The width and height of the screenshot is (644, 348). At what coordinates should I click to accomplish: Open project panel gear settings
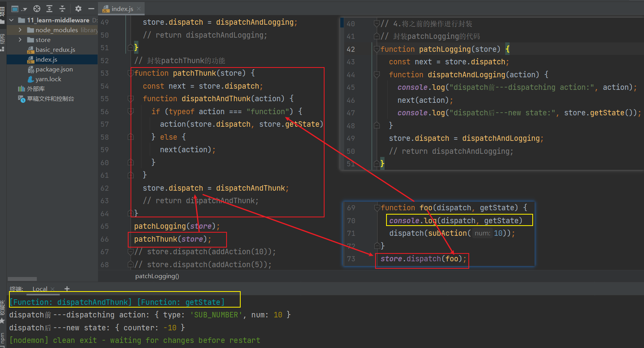(78, 9)
